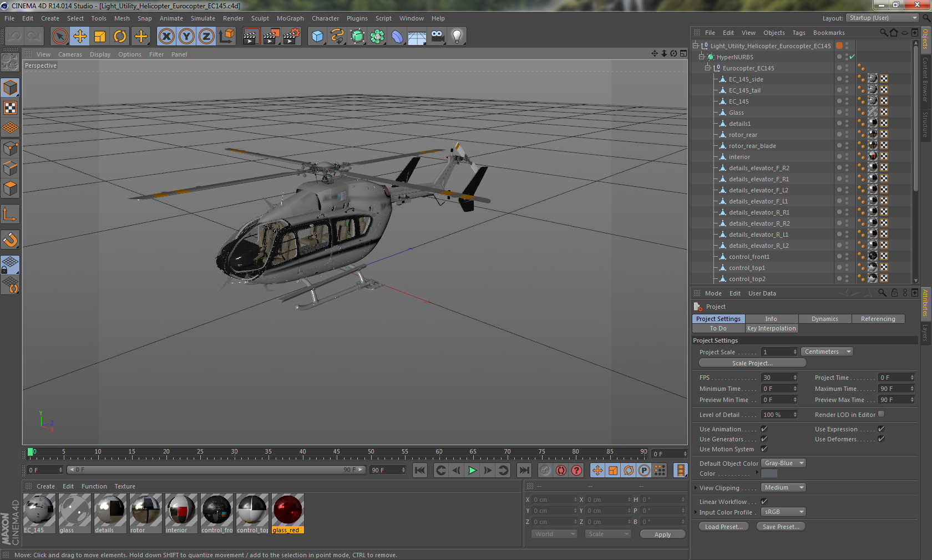This screenshot has height=560, width=932.
Task: Click the orange layer color swatch of Light_Utility_Helicopter
Action: [x=839, y=45]
